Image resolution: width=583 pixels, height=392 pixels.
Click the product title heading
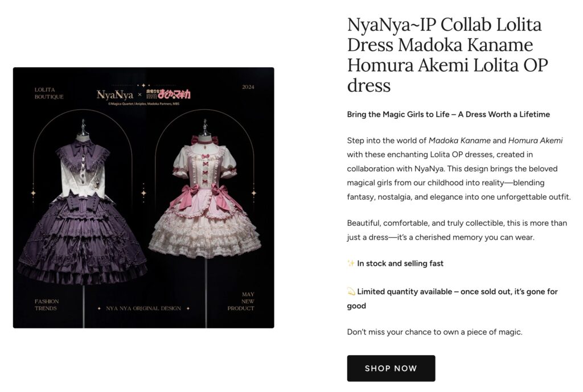(x=447, y=55)
